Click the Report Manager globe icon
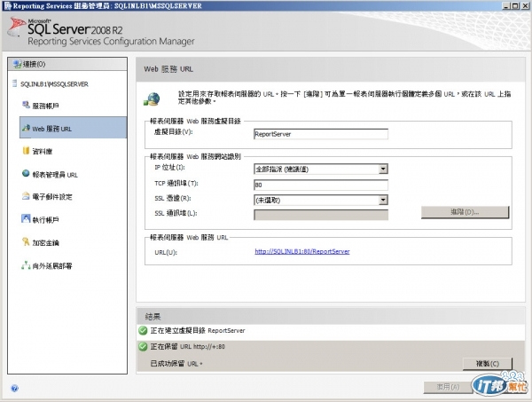 click(26, 174)
